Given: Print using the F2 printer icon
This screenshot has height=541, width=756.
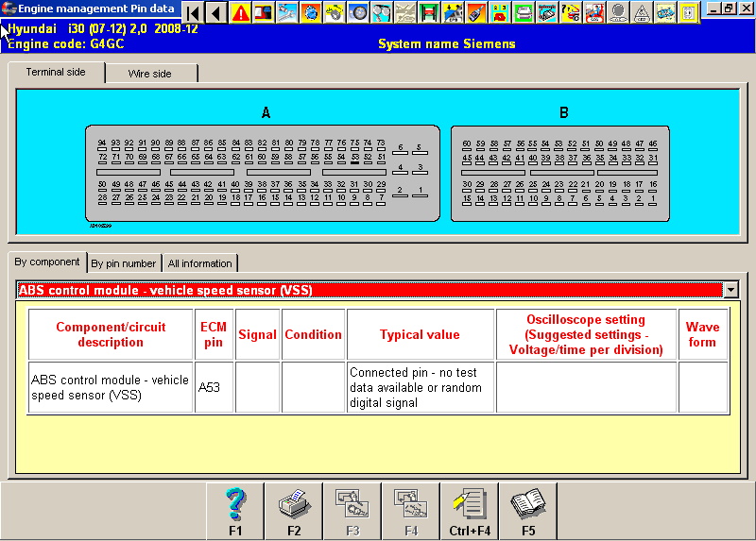Looking at the screenshot, I should click(x=294, y=511).
